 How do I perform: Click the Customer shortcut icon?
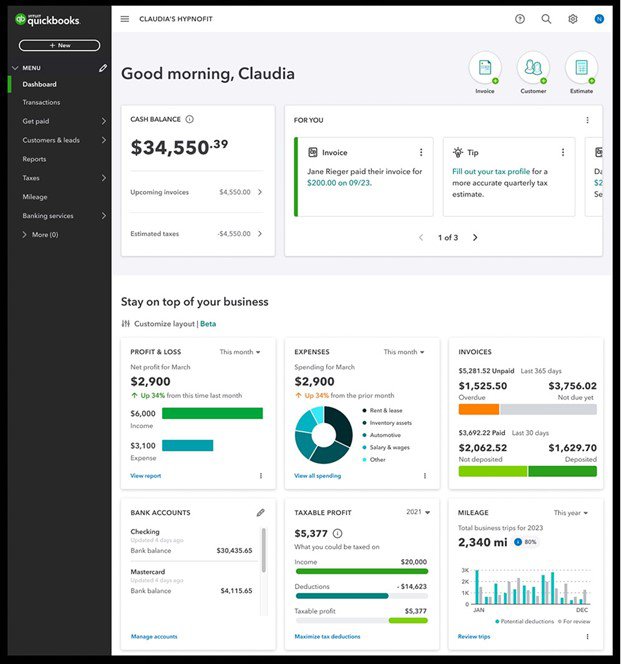pyautogui.click(x=533, y=68)
